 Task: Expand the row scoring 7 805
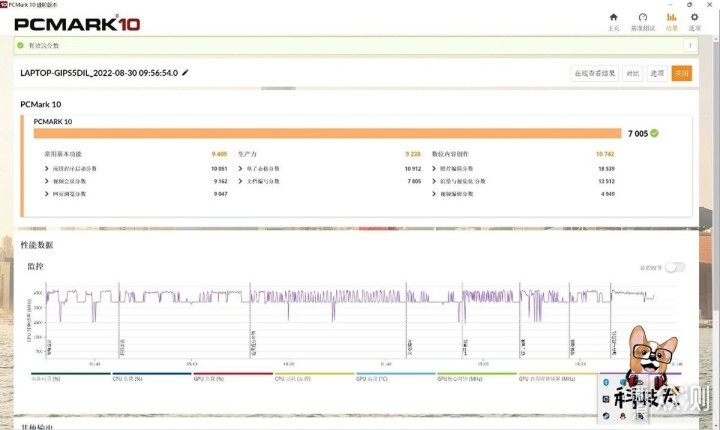tap(240, 181)
